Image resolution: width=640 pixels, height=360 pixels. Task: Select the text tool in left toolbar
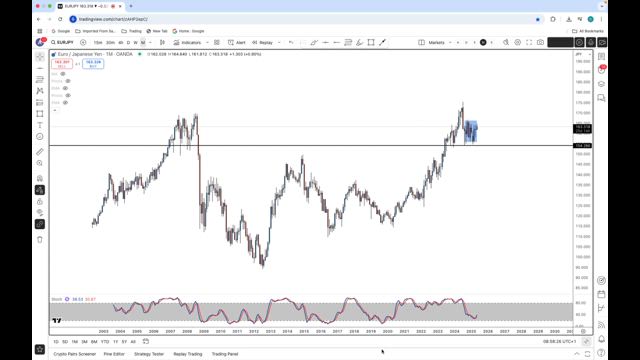coord(40,125)
